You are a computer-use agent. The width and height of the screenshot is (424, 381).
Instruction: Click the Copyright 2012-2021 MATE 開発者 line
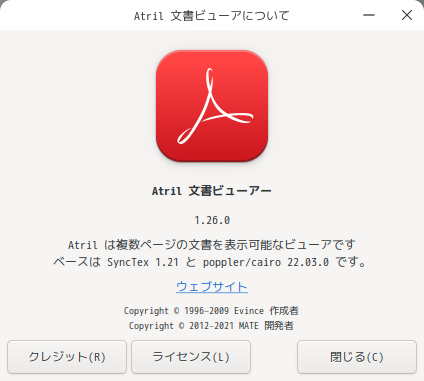click(211, 326)
